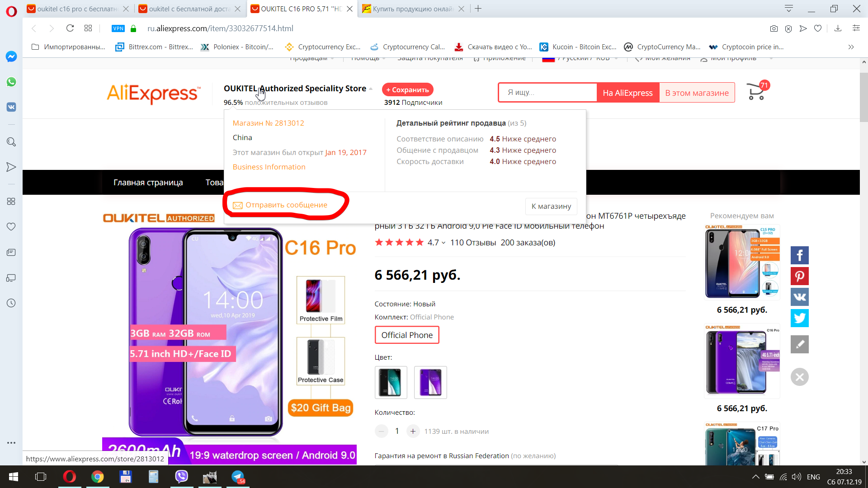
Task: Click the close/X icon on recommendation
Action: (799, 376)
